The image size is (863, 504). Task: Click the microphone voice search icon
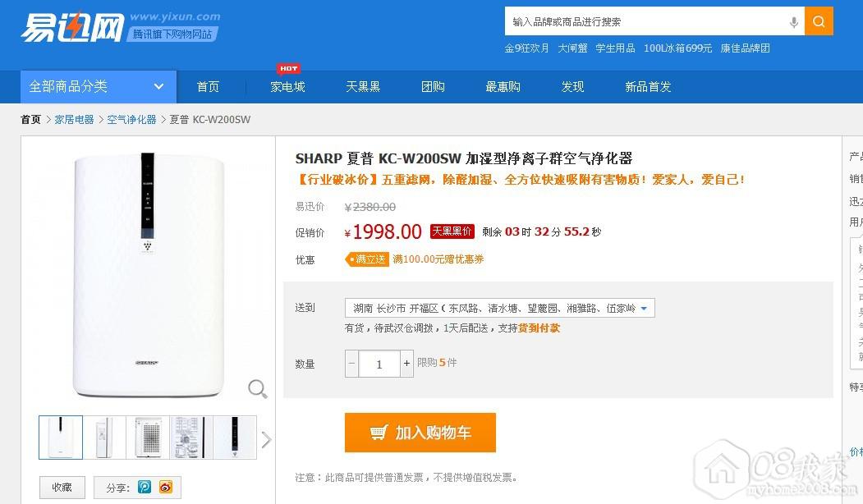[793, 22]
